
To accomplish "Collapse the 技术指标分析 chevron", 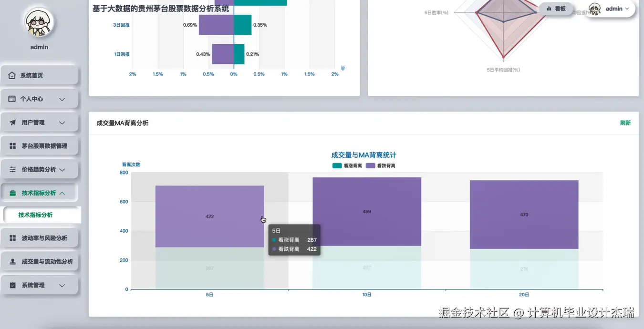I will [x=62, y=193].
